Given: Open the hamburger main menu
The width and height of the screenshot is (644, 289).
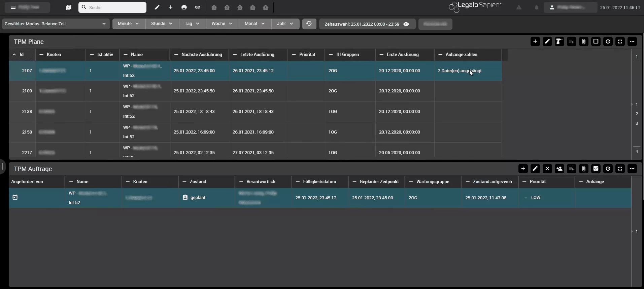Looking at the screenshot, I should [13, 7].
